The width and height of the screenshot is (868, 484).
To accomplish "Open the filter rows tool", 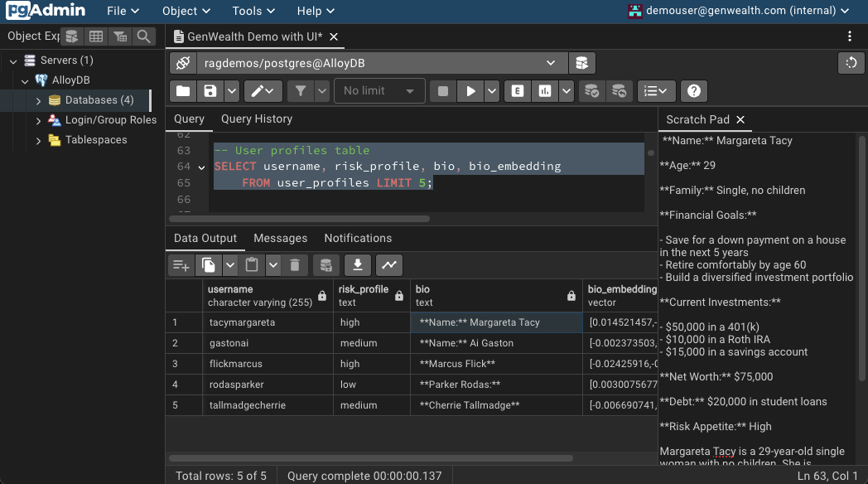I will point(301,91).
